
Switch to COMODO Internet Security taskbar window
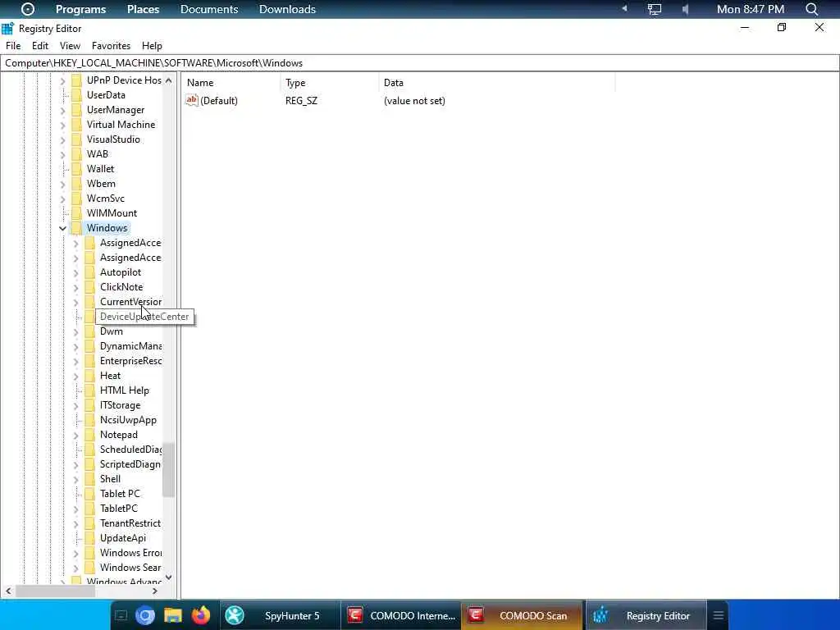point(400,616)
